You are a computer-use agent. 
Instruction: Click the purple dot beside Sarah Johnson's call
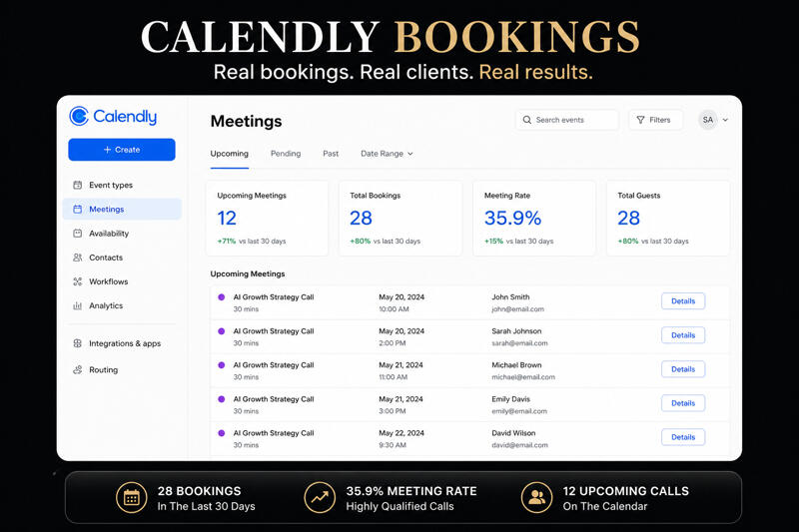pyautogui.click(x=222, y=331)
